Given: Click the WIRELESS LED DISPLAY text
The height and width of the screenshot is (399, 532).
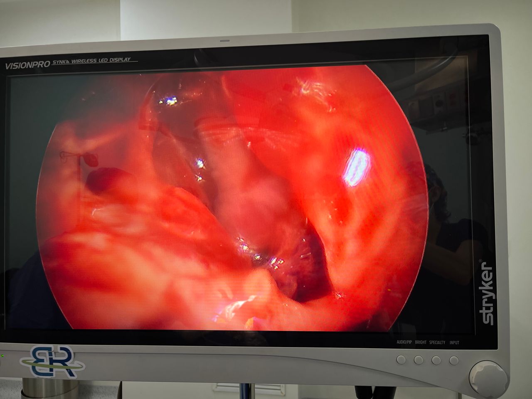Looking at the screenshot, I should [x=101, y=61].
